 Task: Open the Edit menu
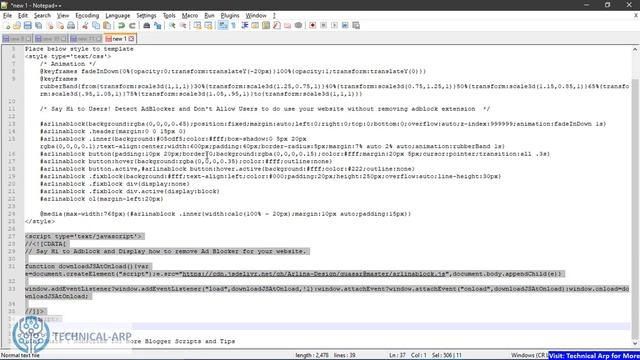coord(23,16)
